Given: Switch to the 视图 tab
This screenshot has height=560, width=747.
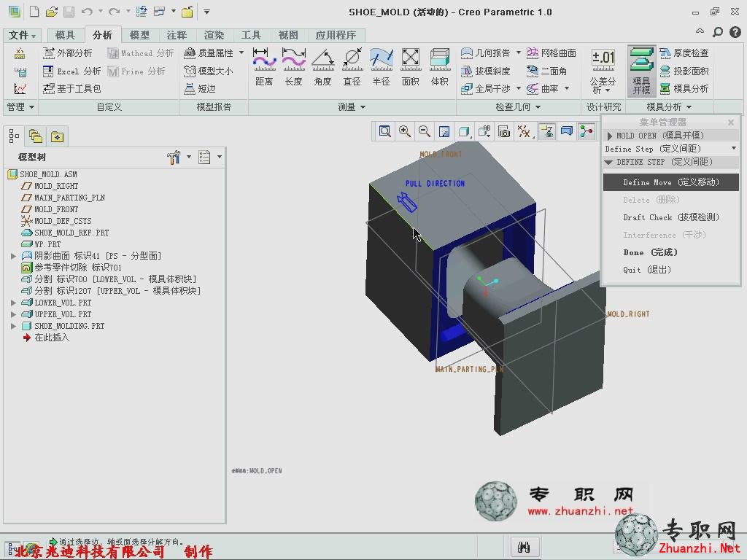Looking at the screenshot, I should coord(288,35).
